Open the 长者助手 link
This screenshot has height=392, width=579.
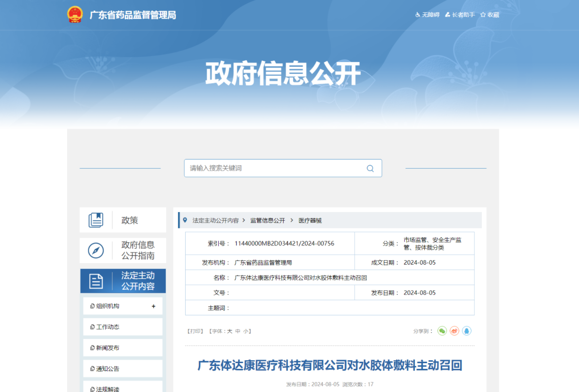pyautogui.click(x=460, y=15)
